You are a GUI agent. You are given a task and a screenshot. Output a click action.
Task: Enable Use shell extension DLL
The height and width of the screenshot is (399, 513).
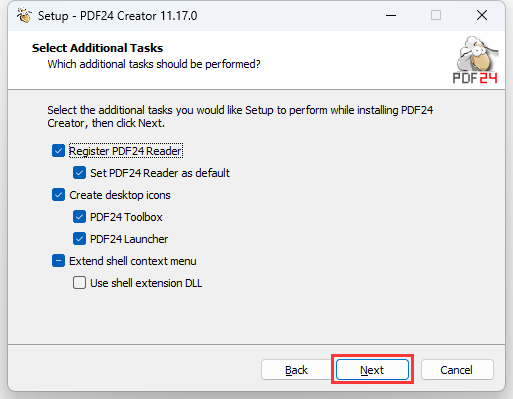coord(79,283)
